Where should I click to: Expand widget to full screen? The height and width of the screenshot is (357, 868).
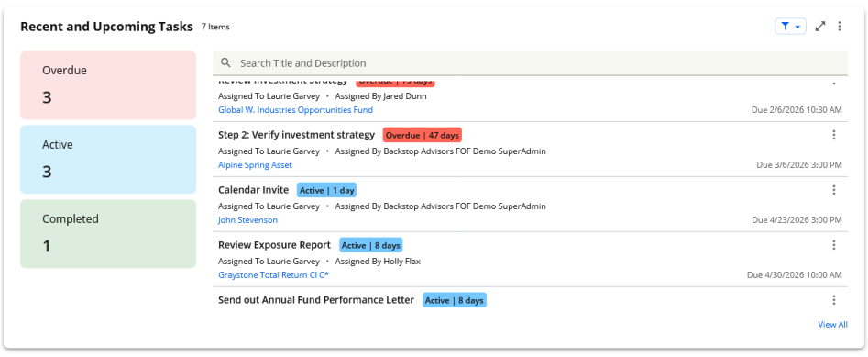(820, 26)
